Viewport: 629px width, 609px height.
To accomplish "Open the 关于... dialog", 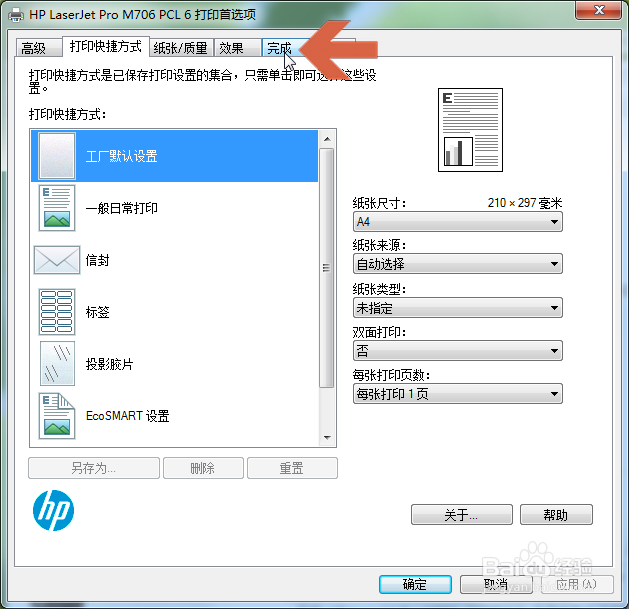I will point(462,515).
